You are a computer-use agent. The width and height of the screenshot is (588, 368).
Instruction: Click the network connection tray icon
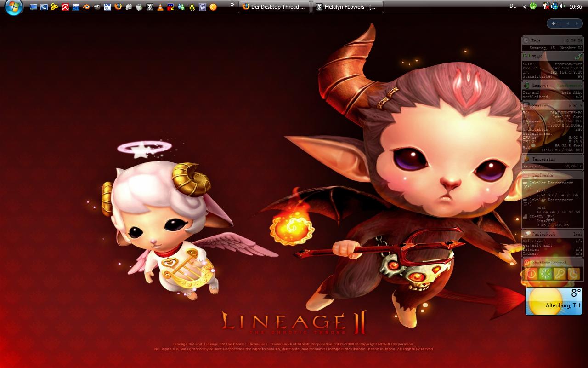click(x=554, y=6)
